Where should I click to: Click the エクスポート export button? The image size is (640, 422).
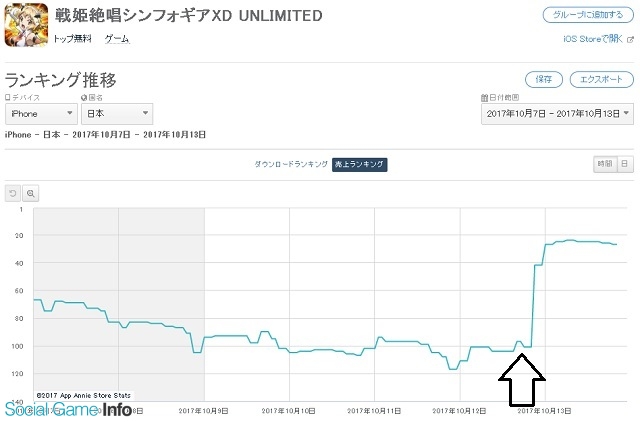[x=602, y=79]
